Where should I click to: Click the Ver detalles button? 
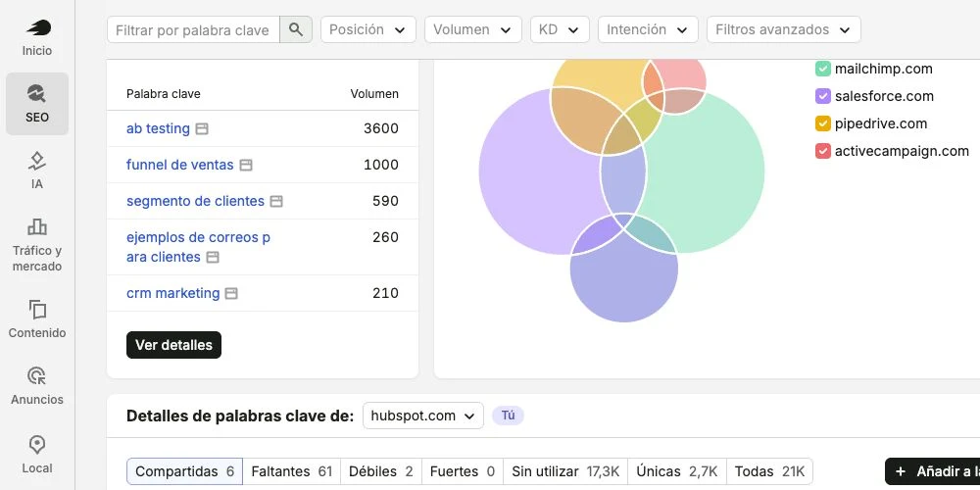[173, 345]
